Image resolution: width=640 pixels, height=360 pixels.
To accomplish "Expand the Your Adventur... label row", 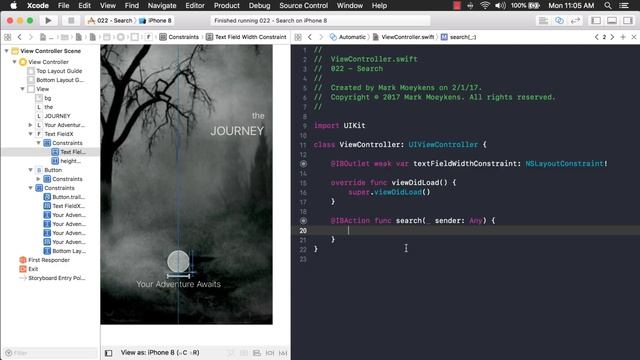I will point(31,125).
